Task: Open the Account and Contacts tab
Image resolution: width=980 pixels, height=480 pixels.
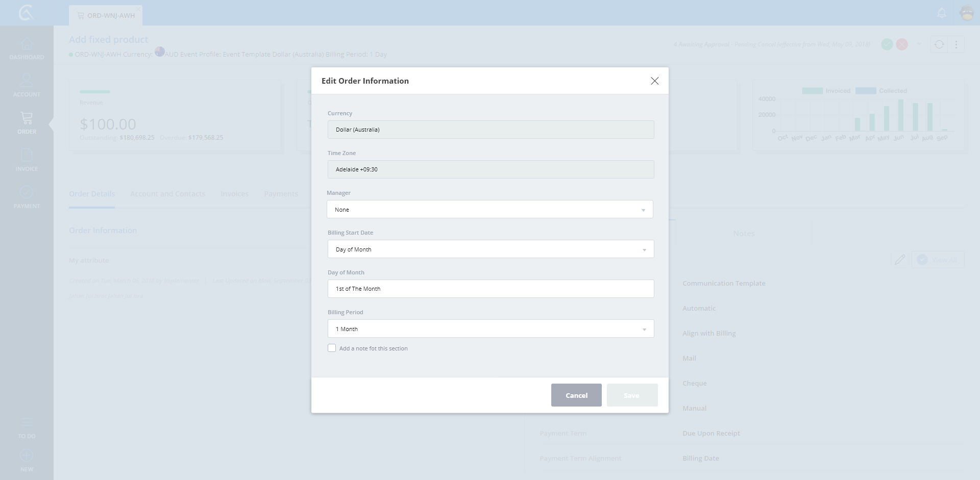Action: click(167, 194)
